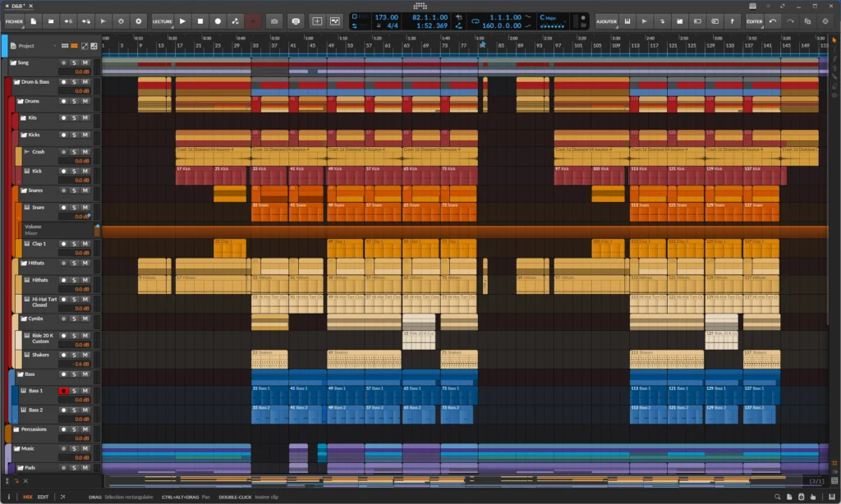Screen dimensions: 841x504
Task: Collapse the Kicks folder track
Action: (x=24, y=135)
